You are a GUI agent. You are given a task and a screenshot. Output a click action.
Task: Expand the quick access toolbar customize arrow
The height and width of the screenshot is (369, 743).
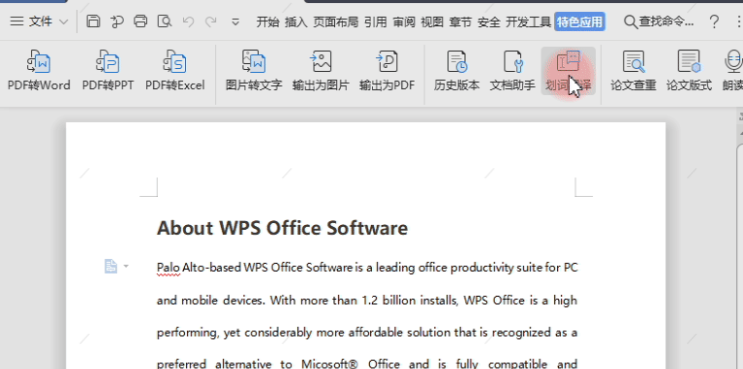click(x=236, y=22)
